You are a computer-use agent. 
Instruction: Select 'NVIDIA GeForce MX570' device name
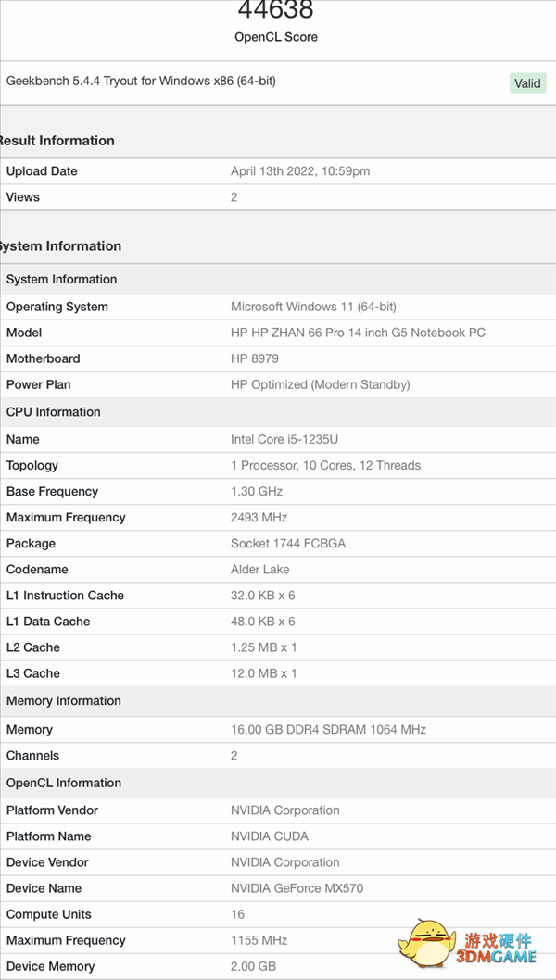click(x=297, y=888)
